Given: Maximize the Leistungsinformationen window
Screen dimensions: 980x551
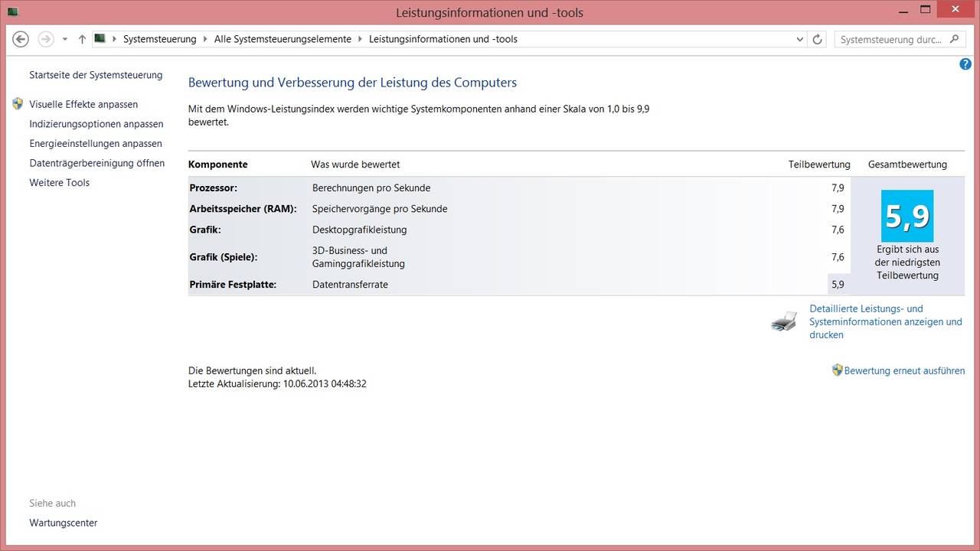Looking at the screenshot, I should click(926, 10).
